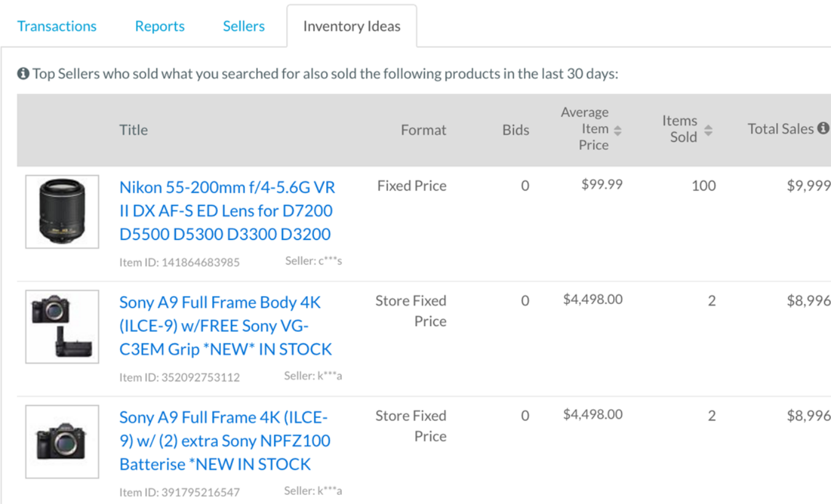Click the Sony A9 with grip thumbnail
Image resolution: width=831 pixels, height=504 pixels.
pos(62,326)
